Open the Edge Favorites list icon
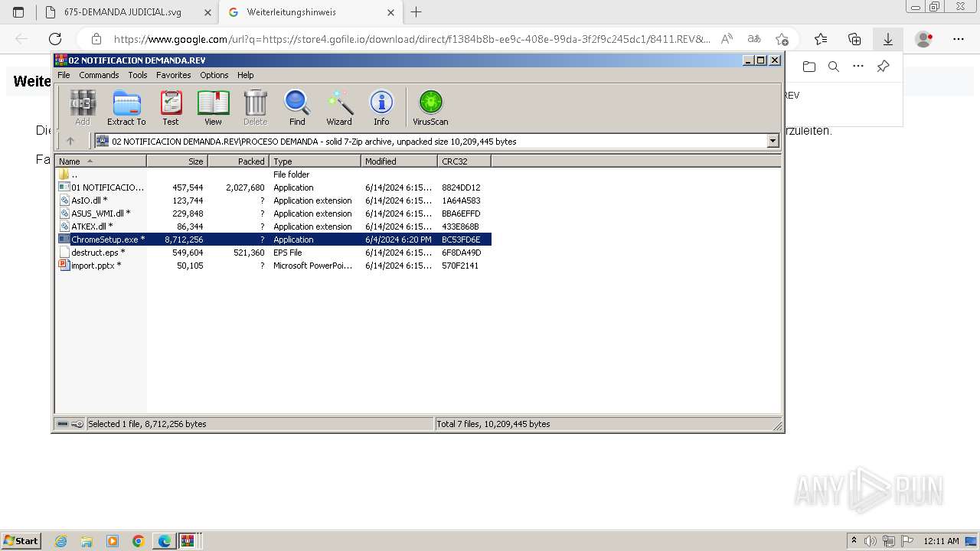Viewport: 980px width, 551px height. [x=821, y=39]
